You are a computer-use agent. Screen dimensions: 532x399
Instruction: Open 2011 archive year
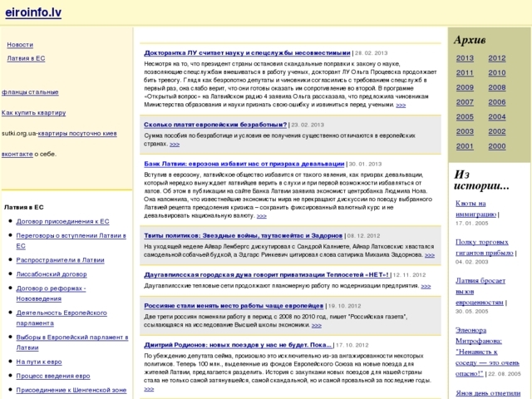pos(465,73)
